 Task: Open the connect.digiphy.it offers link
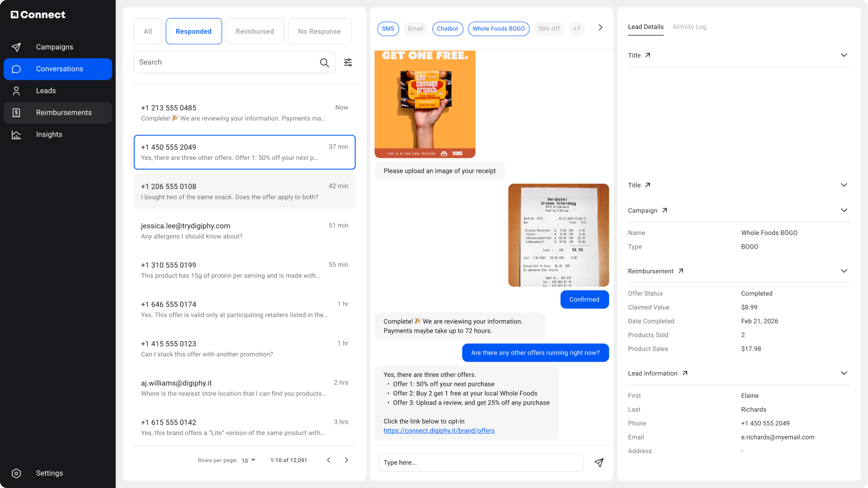pyautogui.click(x=439, y=430)
